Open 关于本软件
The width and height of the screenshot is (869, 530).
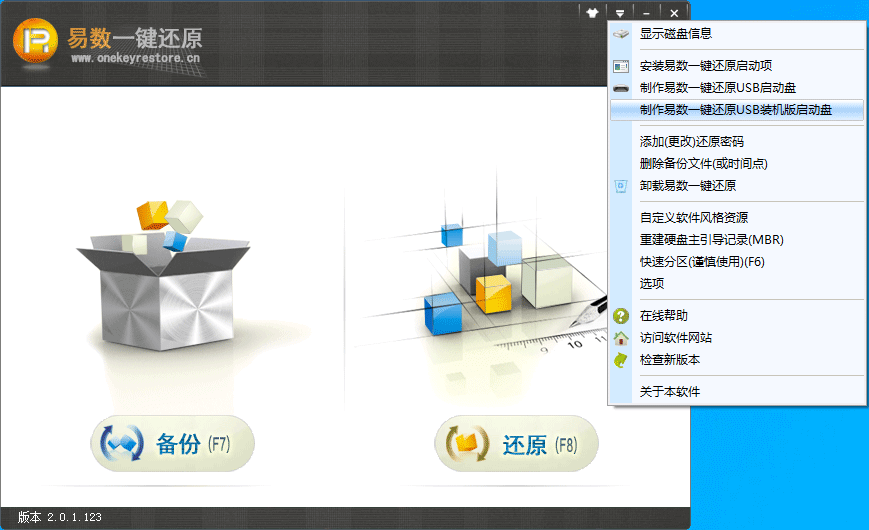pos(737,392)
